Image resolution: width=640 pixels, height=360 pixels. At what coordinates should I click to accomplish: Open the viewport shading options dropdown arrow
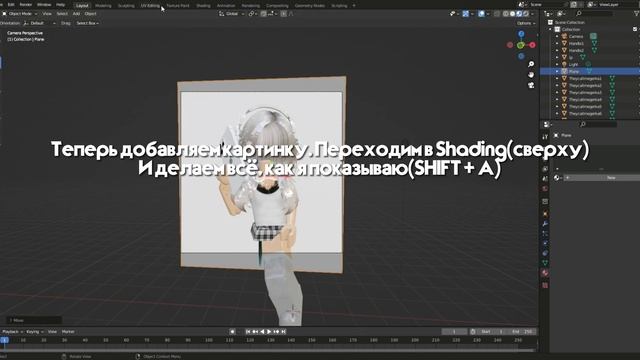click(x=532, y=14)
